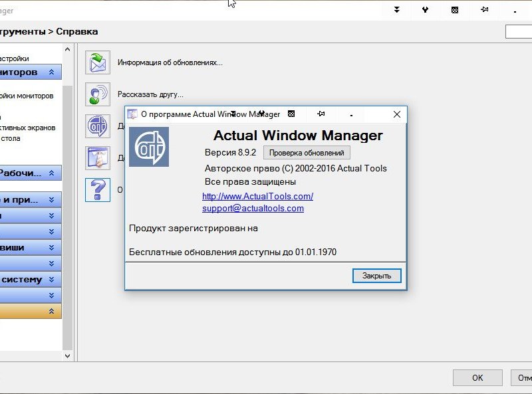532x394 pixels.
Task: Select the 'стола' sidebar item
Action: 10,138
